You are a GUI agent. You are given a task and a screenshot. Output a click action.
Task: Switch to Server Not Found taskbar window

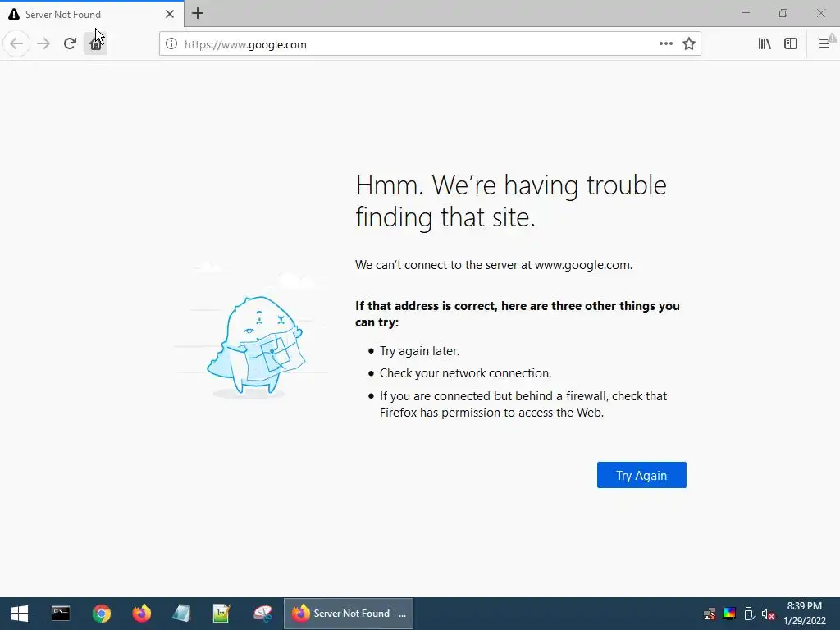pos(349,614)
